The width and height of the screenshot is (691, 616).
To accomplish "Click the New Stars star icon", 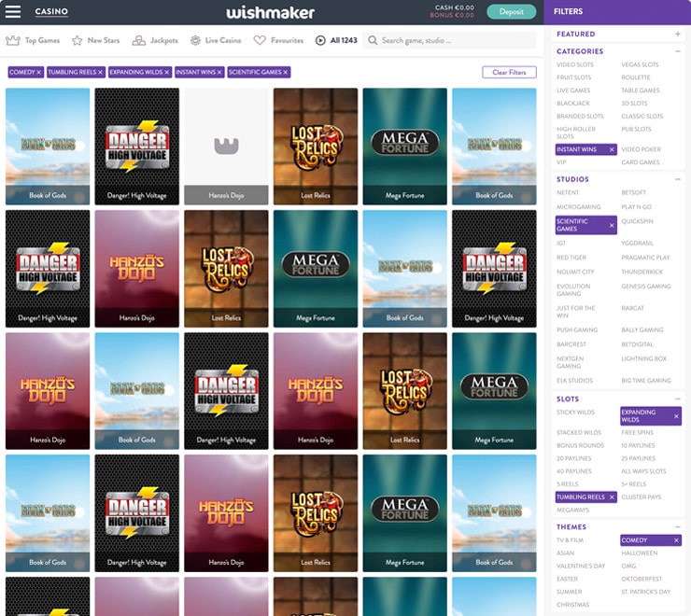I will coord(78,41).
